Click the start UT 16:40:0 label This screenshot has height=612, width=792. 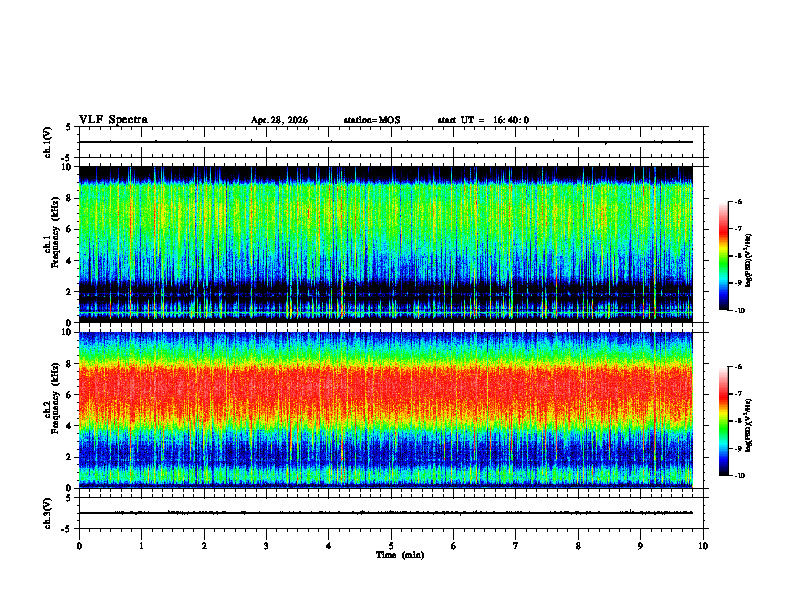(x=483, y=120)
